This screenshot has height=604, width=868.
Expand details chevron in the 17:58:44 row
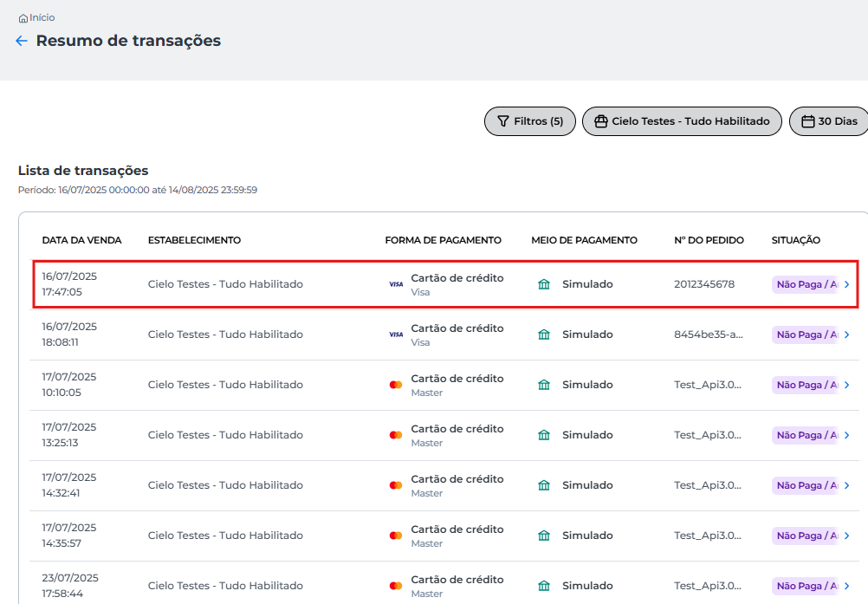pyautogui.click(x=847, y=586)
